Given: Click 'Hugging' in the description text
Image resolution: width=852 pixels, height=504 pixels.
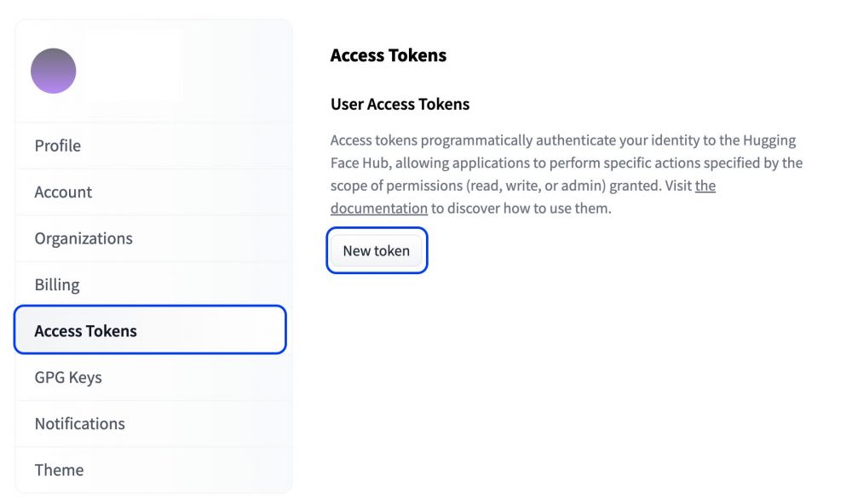Looking at the screenshot, I should 770,140.
